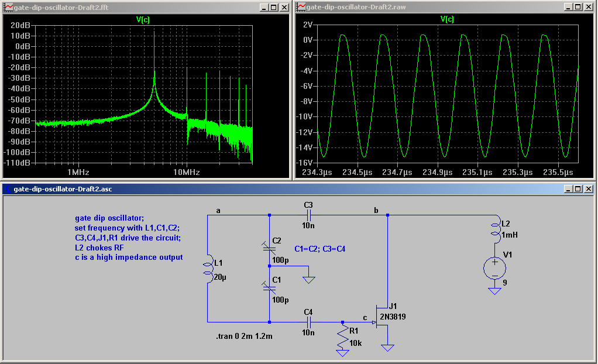Screen dimensions: 598x364
Task: Click ground symbol below JFET J1 source
Action: point(387,348)
